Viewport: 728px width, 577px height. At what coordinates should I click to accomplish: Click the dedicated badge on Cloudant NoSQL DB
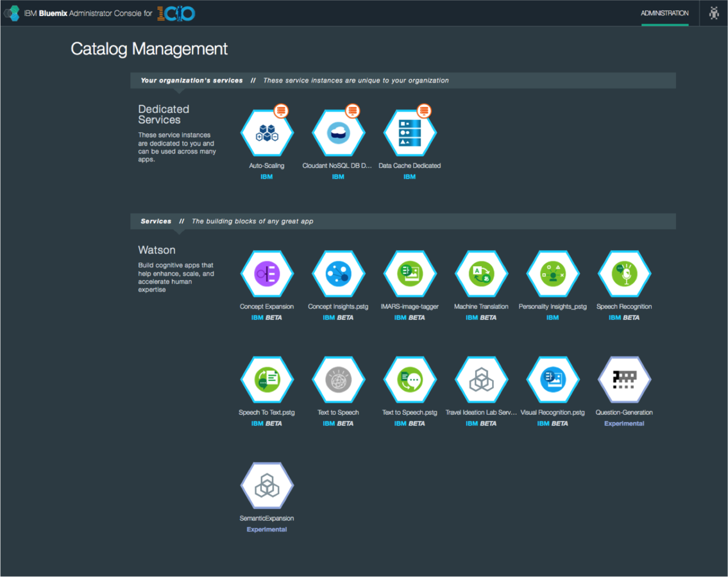tap(352, 111)
